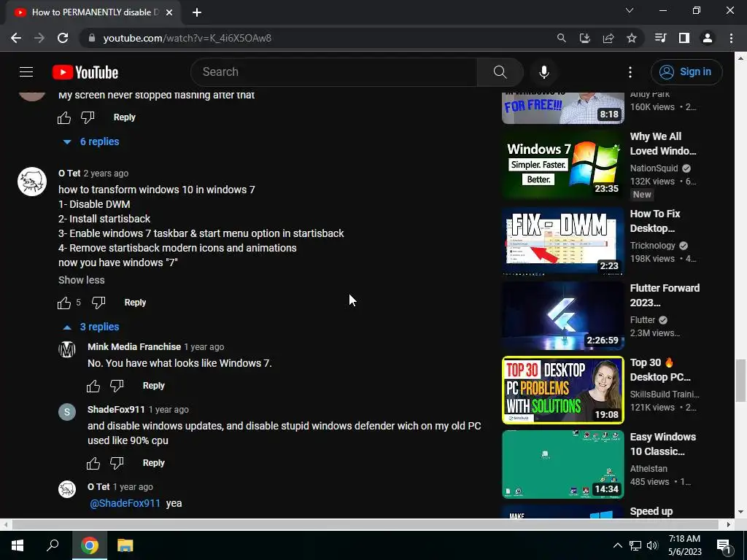
Task: Open Top 30 Desktop PC Problems thumbnail
Action: [562, 390]
